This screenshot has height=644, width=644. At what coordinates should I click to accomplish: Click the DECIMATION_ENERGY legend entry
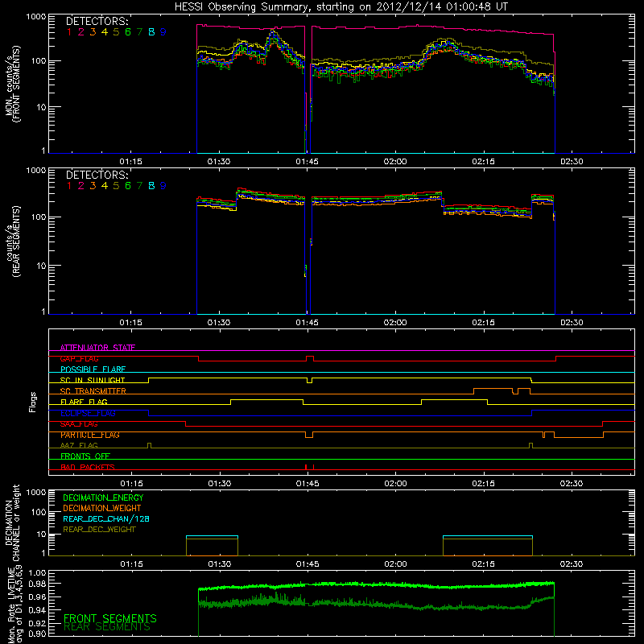pos(103,497)
